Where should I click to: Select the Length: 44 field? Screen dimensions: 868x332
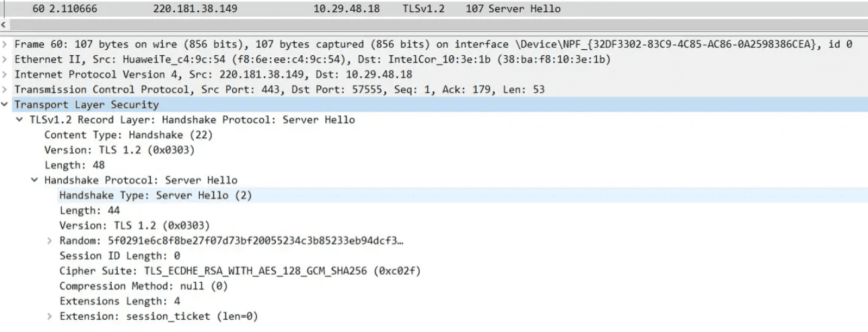coord(89,211)
